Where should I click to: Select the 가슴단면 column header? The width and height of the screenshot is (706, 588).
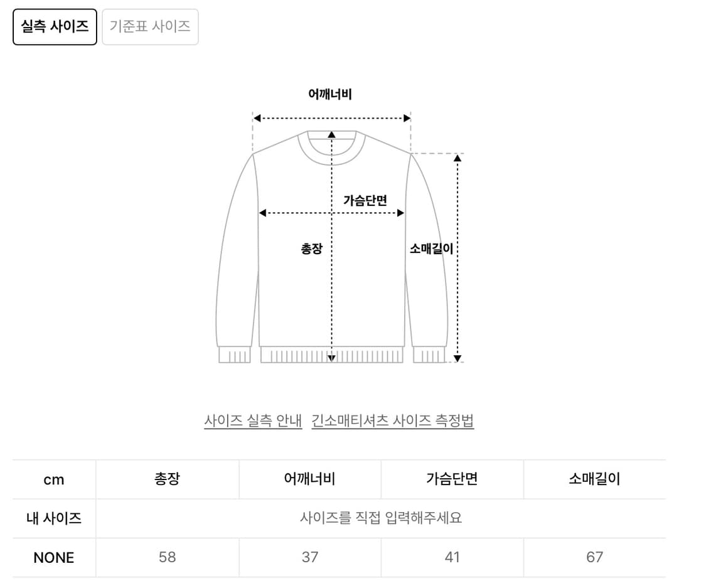452,479
